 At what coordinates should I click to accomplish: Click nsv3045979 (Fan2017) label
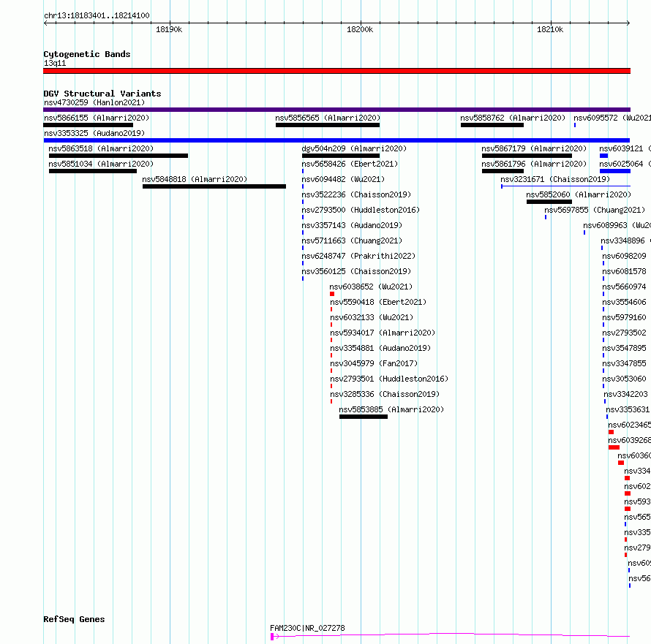(x=374, y=363)
